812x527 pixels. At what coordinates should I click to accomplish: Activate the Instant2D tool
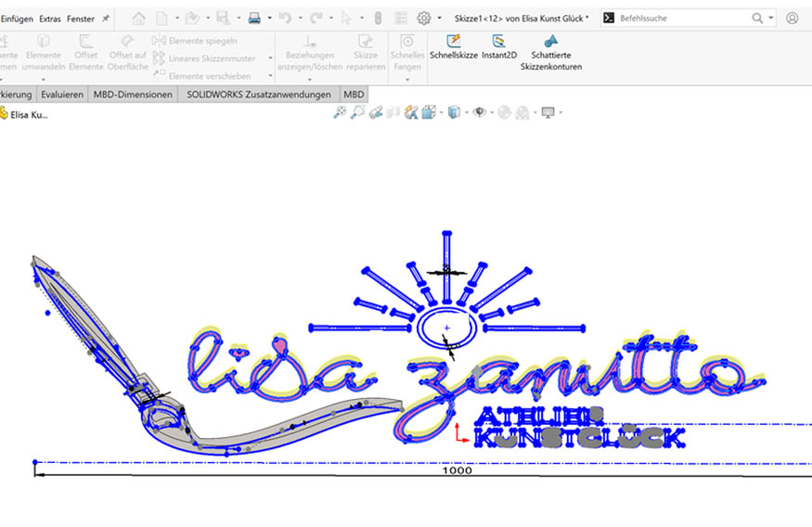(499, 42)
